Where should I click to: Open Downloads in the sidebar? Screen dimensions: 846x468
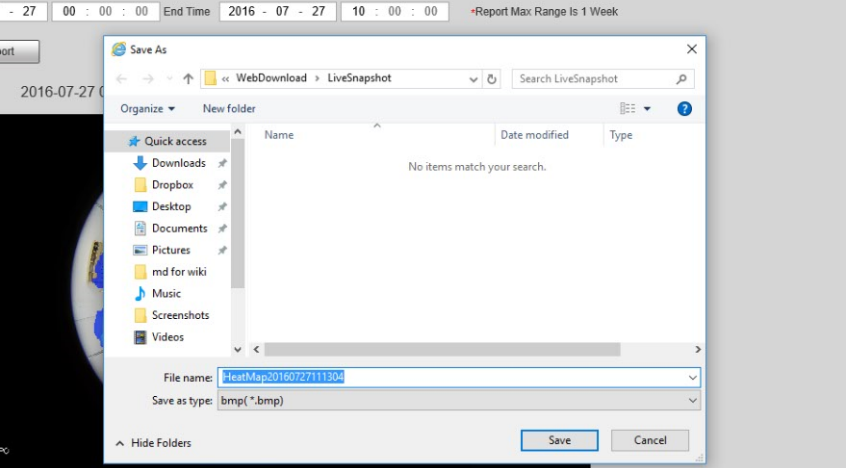179,163
